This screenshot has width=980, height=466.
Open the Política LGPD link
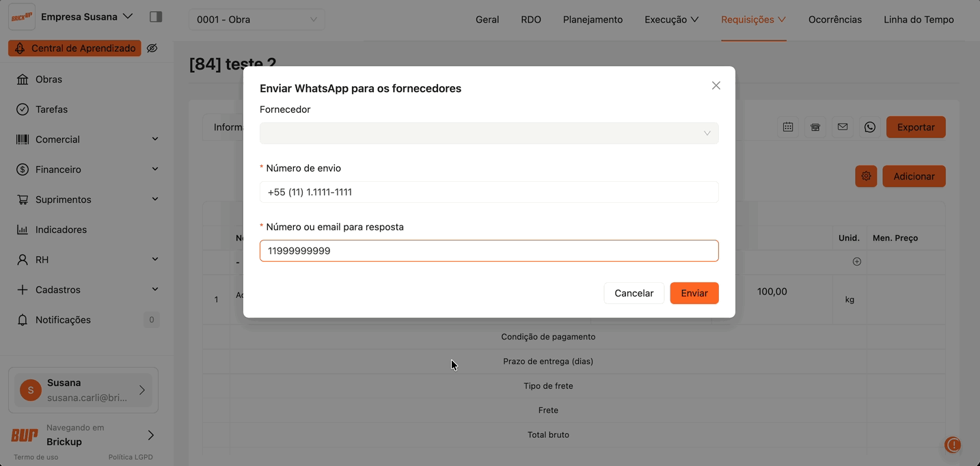pos(131,457)
